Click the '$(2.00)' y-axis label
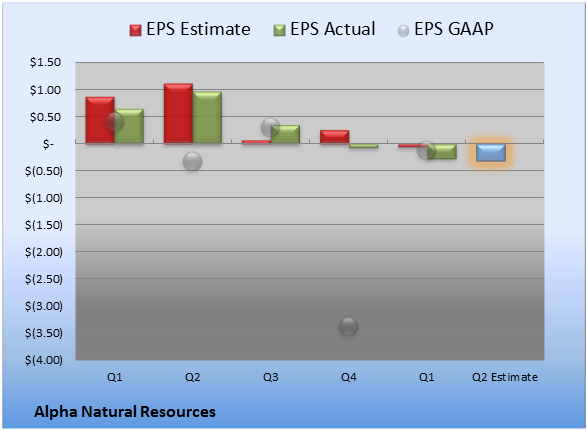The height and width of the screenshot is (430, 587). click(44, 252)
